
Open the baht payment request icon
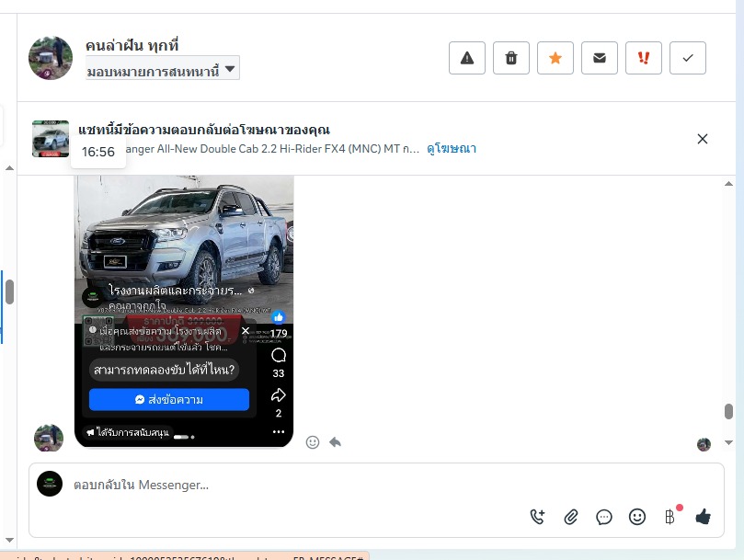[x=670, y=517]
